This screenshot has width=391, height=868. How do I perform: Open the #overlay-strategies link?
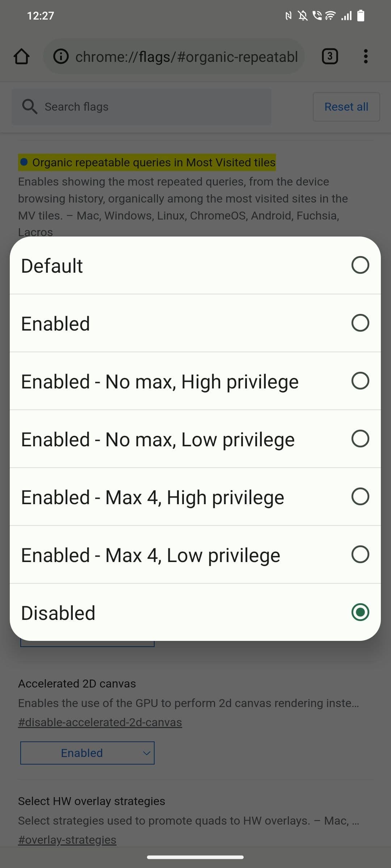click(x=67, y=839)
